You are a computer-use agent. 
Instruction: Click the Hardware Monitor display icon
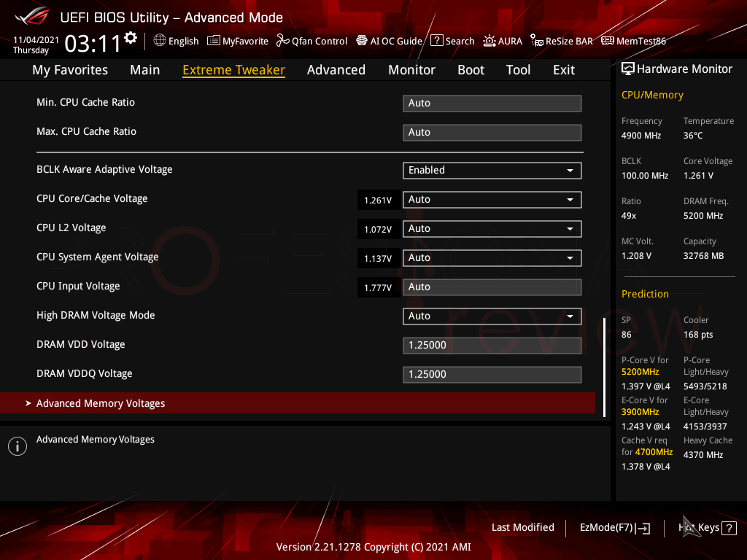coord(628,69)
